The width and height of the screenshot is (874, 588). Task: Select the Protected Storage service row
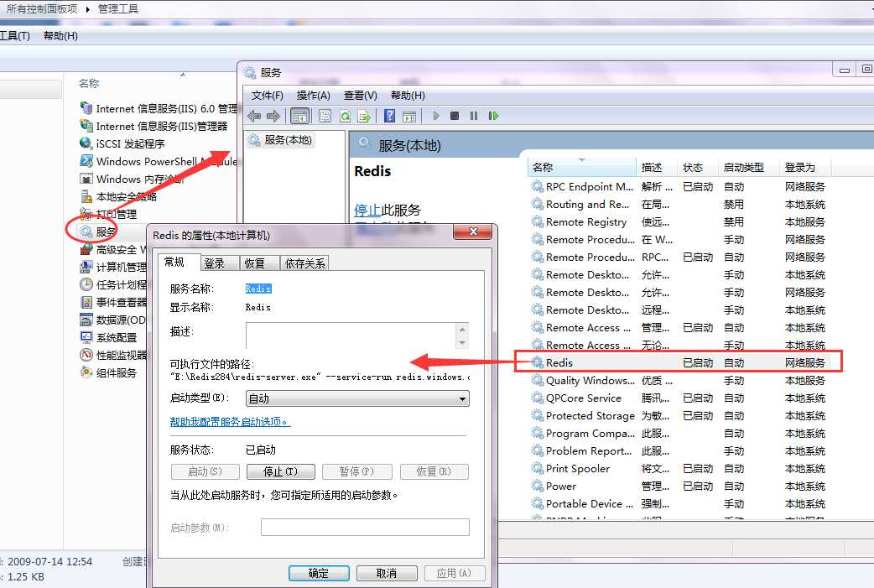coord(679,416)
